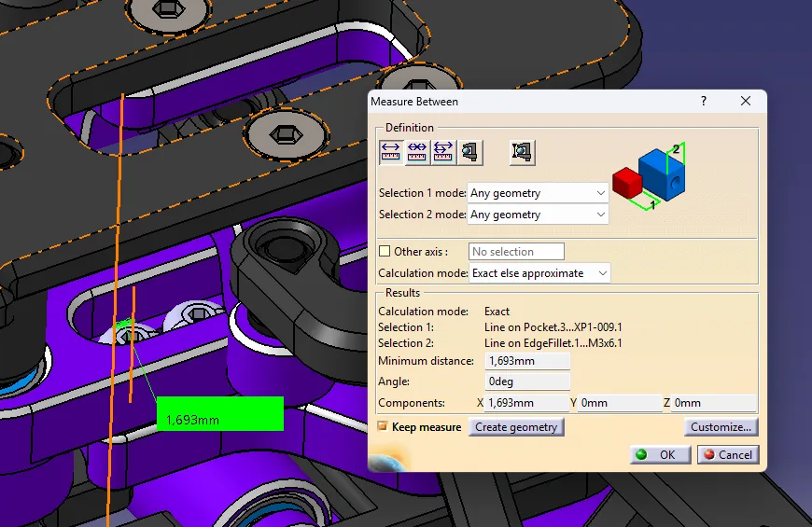Confirm the measure with OK button

[x=660, y=454]
